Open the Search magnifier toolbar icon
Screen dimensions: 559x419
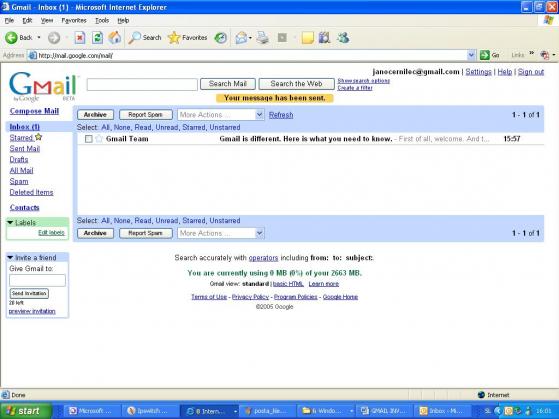tap(134, 37)
